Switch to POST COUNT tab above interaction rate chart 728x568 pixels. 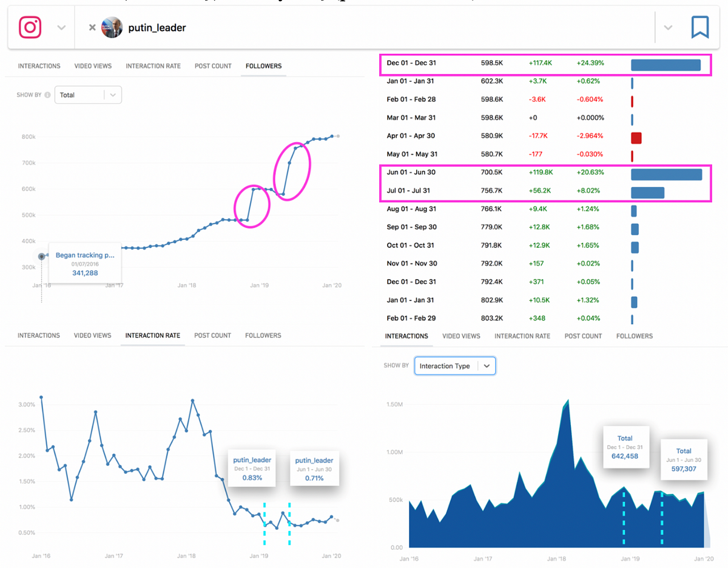[x=212, y=336]
